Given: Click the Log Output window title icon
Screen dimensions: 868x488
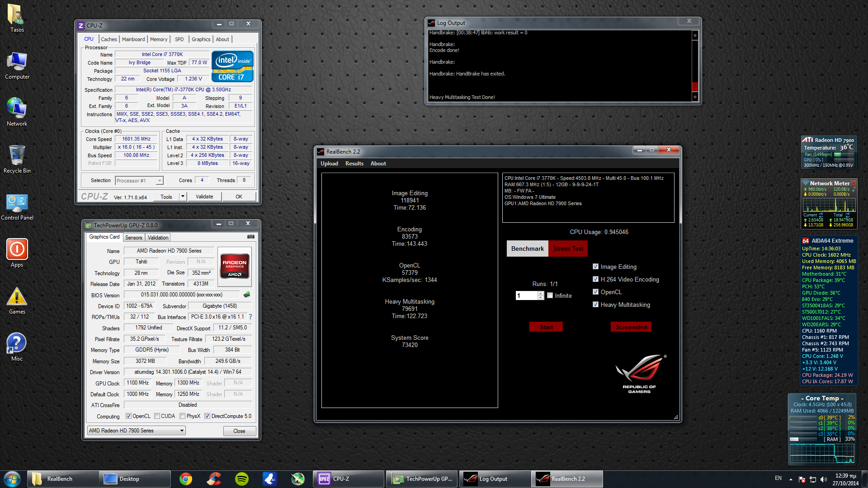Looking at the screenshot, I should point(431,23).
